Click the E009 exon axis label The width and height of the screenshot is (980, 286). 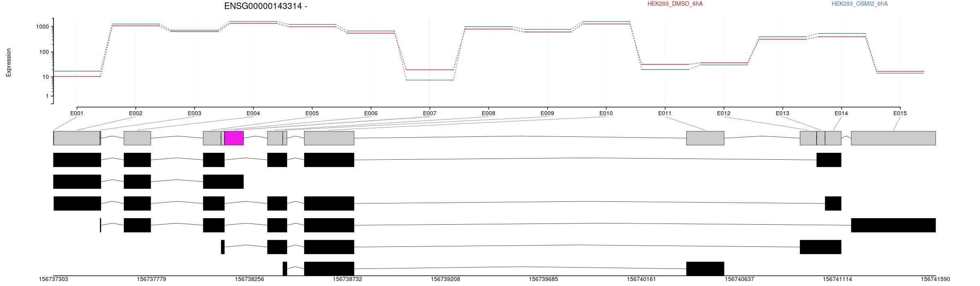click(x=547, y=113)
